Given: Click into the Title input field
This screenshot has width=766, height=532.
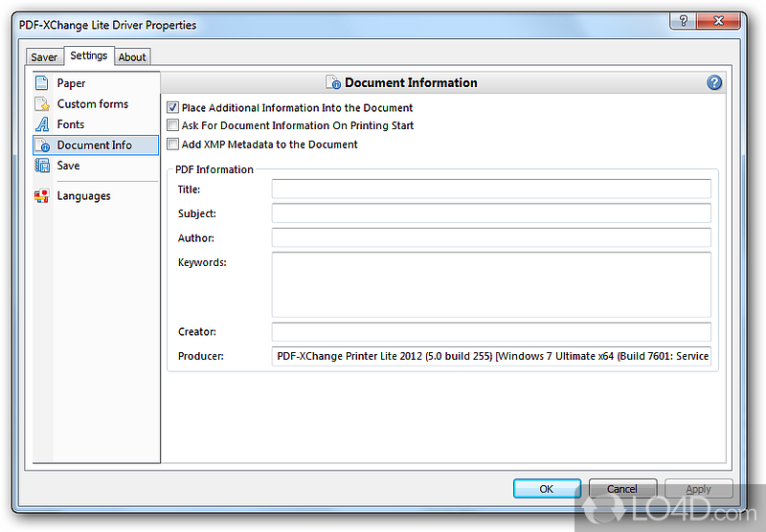Looking at the screenshot, I should [x=491, y=188].
